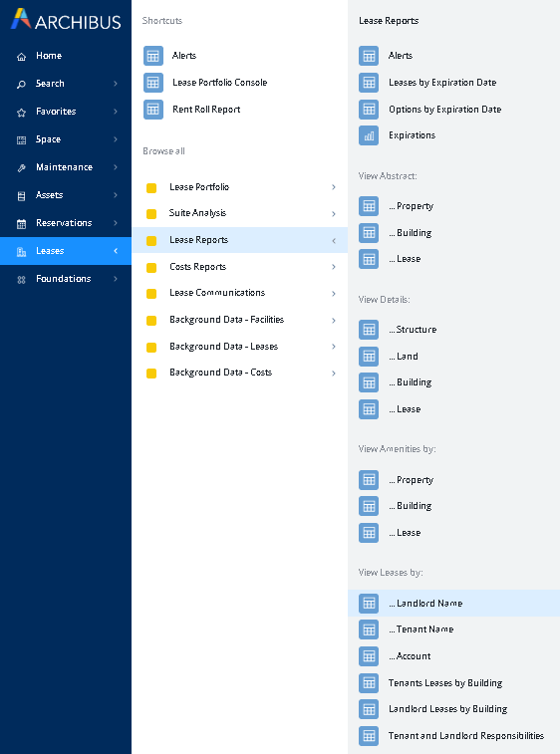Click the Rent Roll Report grid icon
Image resolution: width=560 pixels, height=754 pixels.
coord(153,110)
